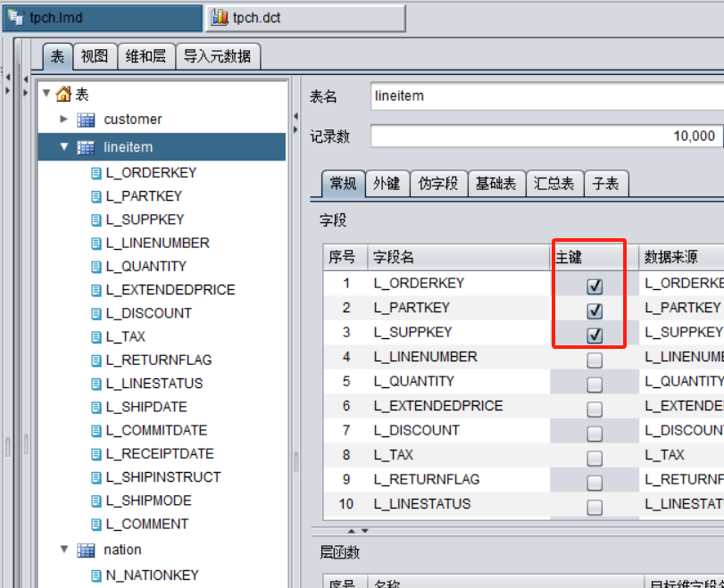The width and height of the screenshot is (724, 588).
Task: Check primary key for L_DISCOUNT row
Action: pyautogui.click(x=595, y=434)
